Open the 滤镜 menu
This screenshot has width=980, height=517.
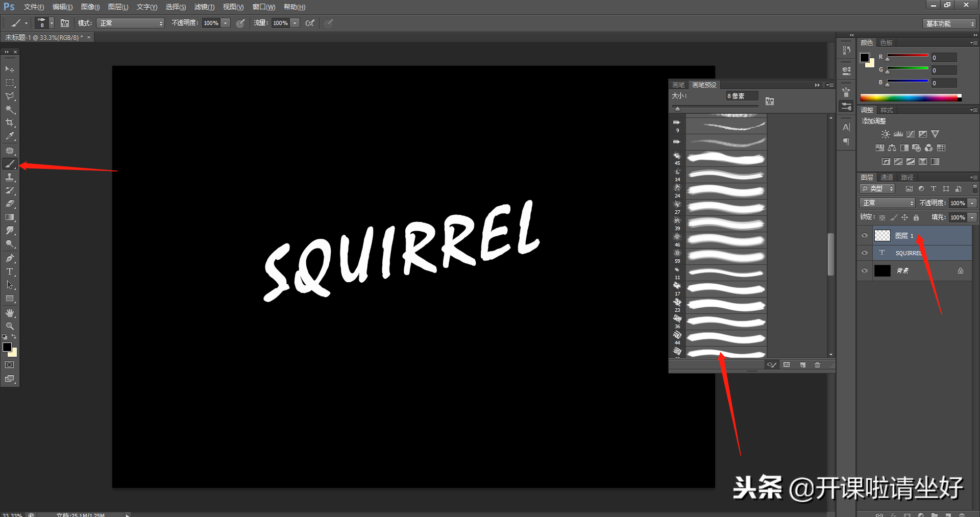point(204,7)
